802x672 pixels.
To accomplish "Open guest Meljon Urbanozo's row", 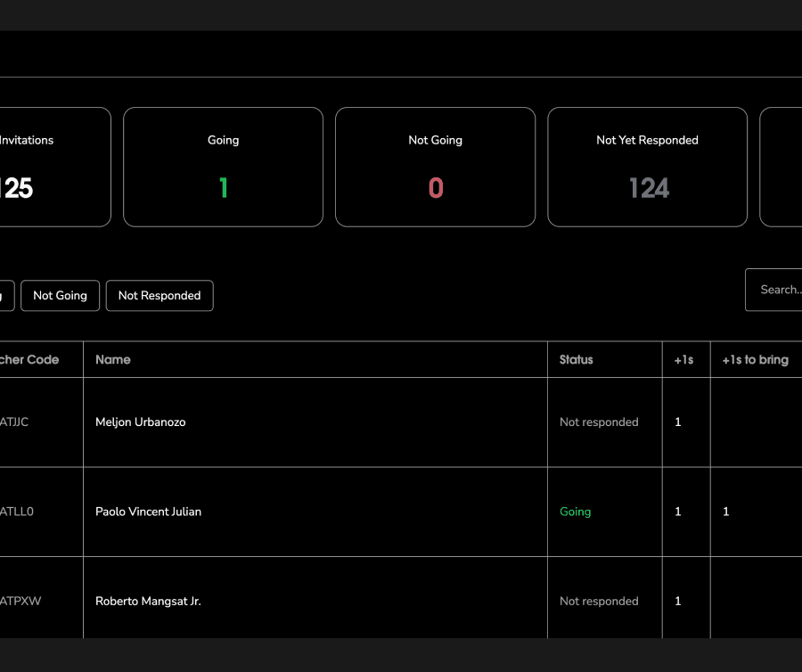I will [x=140, y=422].
